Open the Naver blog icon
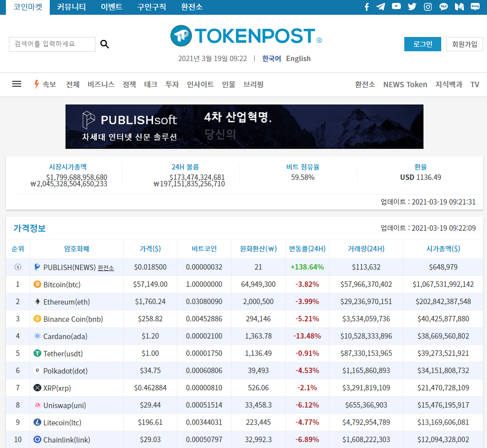Image resolution: width=487 pixels, height=448 pixels. [x=475, y=6]
